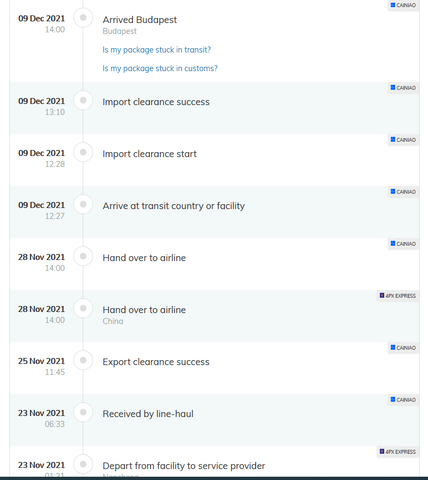Click Cainiao badge on Arrive at transit country
The image size is (428, 480).
[403, 192]
